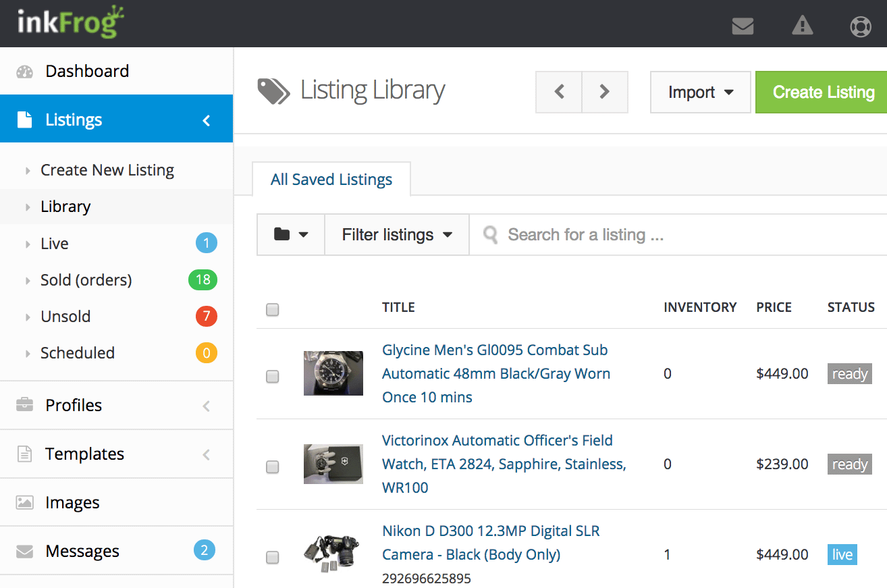Sort by the TITLE column header
The height and width of the screenshot is (588, 887).
pyautogui.click(x=398, y=307)
